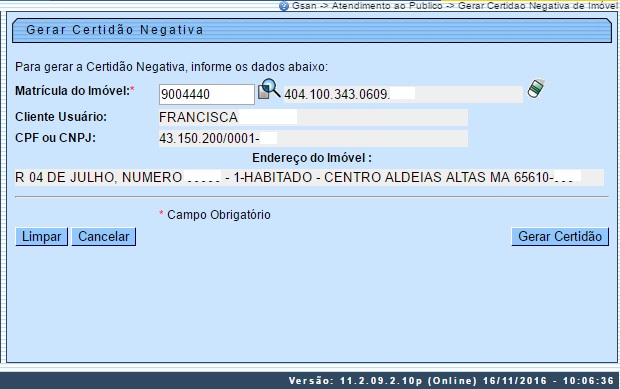Screen dimensions: 620x389
Task: Click the Matrícula do Imóvel label
Action: pyautogui.click(x=75, y=91)
